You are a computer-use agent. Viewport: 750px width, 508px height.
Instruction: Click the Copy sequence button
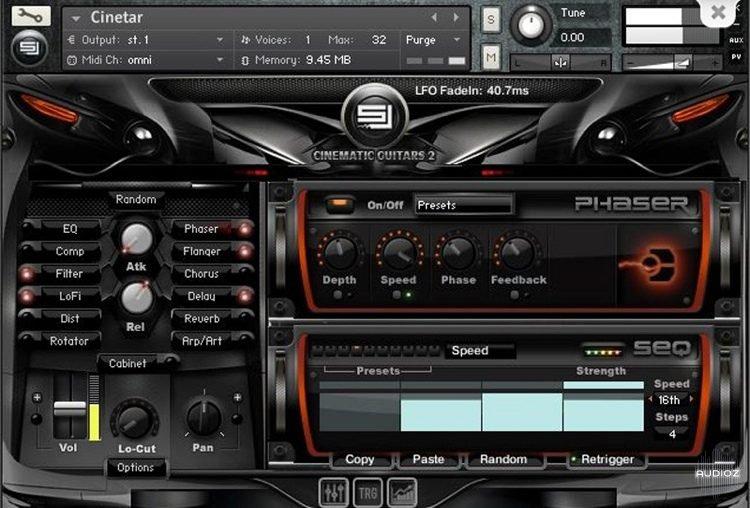coord(360,459)
